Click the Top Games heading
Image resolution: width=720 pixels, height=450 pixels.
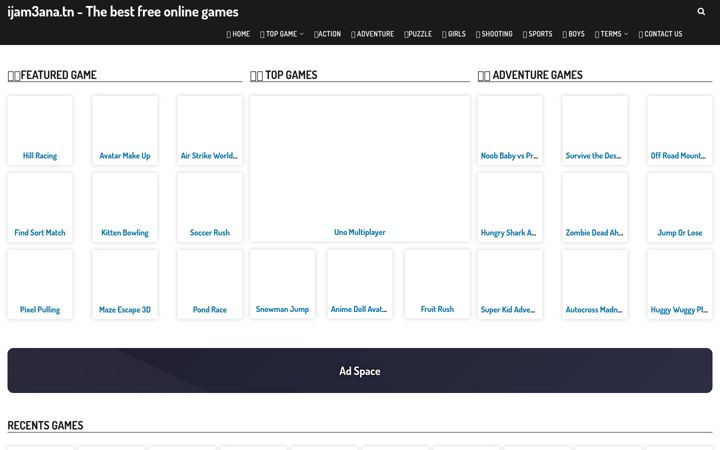tap(284, 75)
